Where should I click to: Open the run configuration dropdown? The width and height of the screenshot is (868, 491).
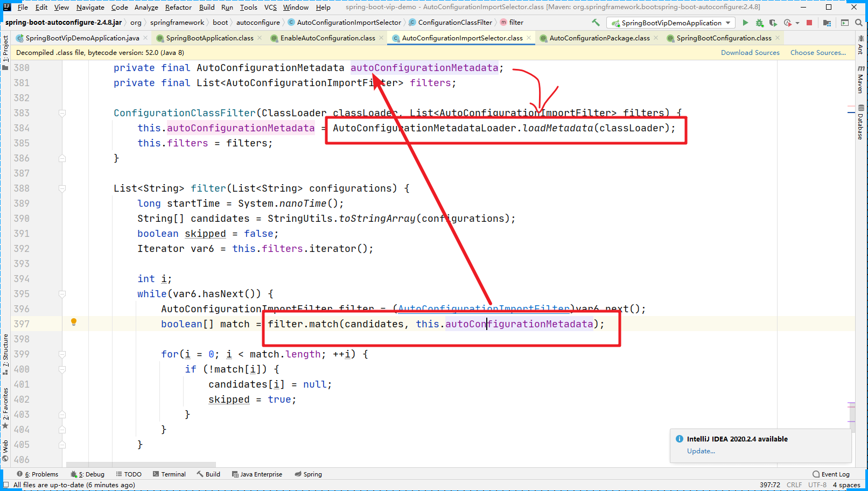[671, 23]
